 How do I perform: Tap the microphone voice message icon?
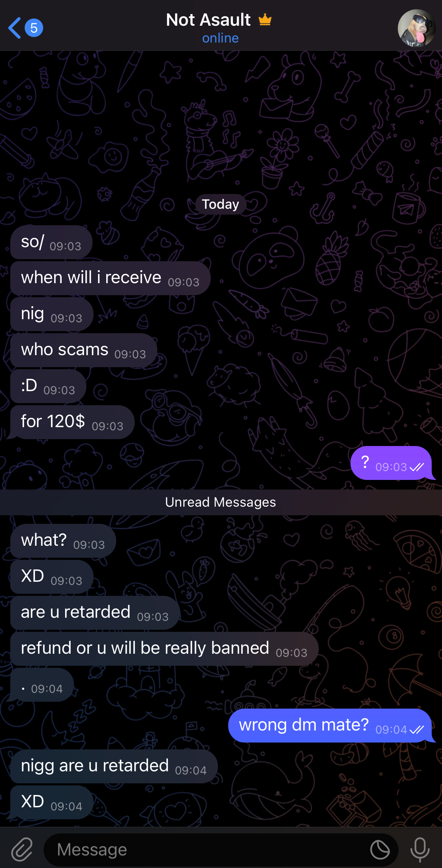click(x=420, y=850)
